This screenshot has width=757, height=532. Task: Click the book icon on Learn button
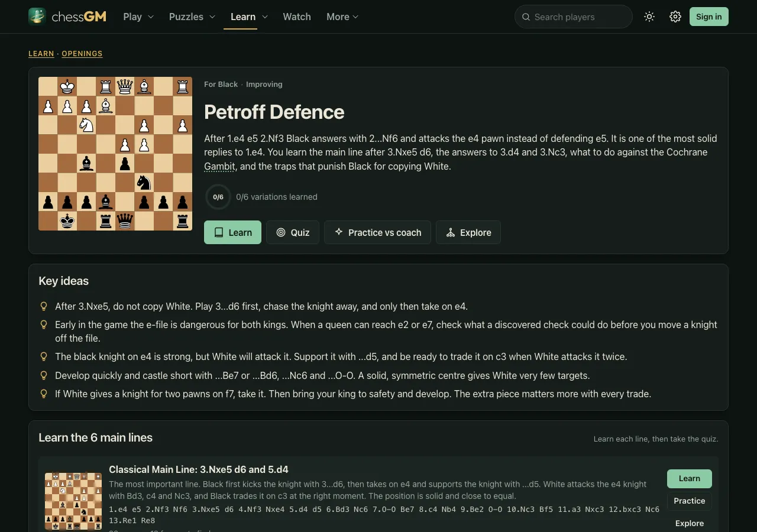(219, 232)
